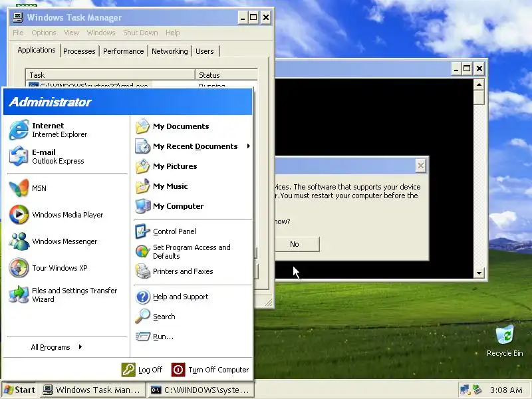The width and height of the screenshot is (532, 399).
Task: Click the Start button
Action: [x=19, y=390]
